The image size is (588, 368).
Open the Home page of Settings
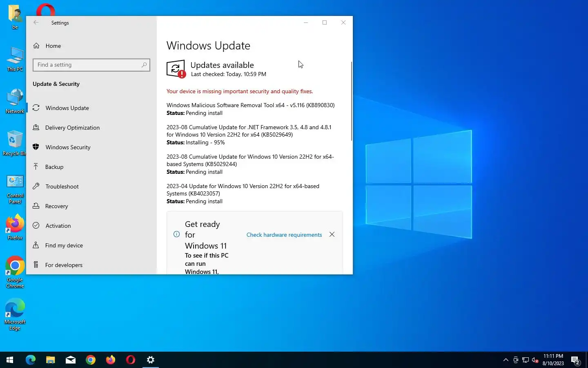click(x=91, y=46)
